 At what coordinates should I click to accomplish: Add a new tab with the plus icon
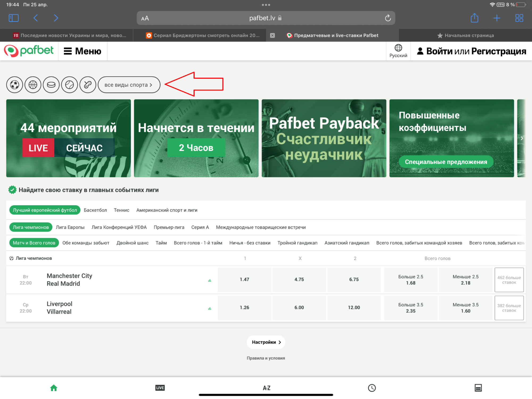coord(497,18)
